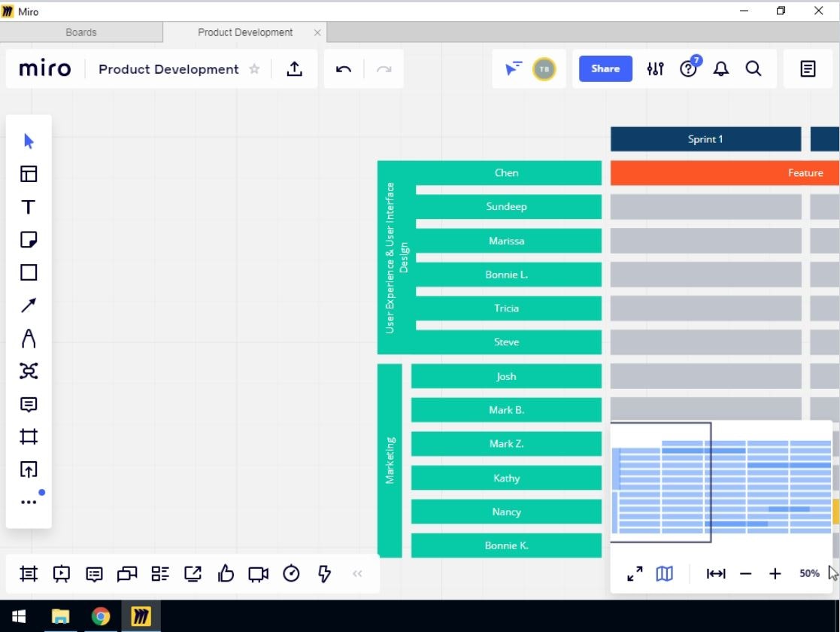The width and height of the screenshot is (840, 632).
Task: Open the Windows Start menu
Action: pos(19,616)
